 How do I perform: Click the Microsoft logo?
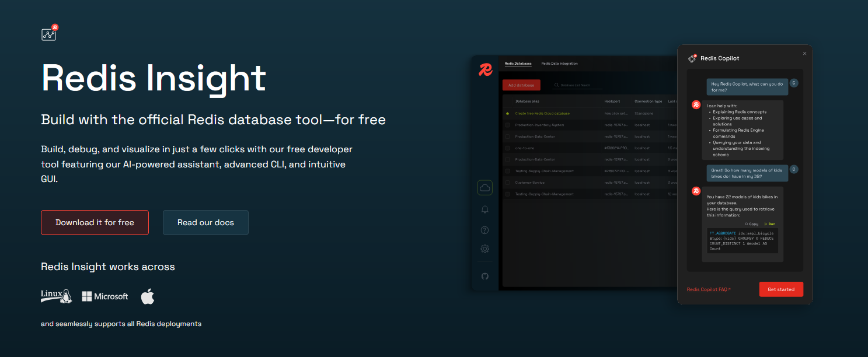tap(105, 296)
